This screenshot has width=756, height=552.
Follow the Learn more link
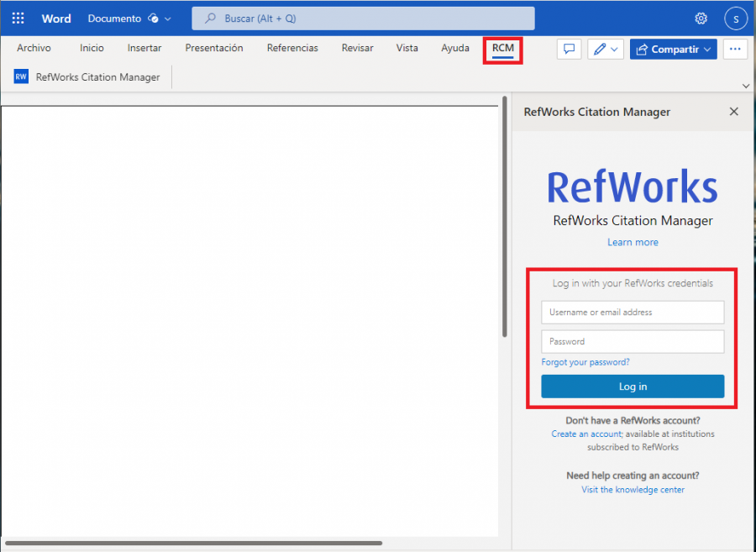[x=633, y=242]
